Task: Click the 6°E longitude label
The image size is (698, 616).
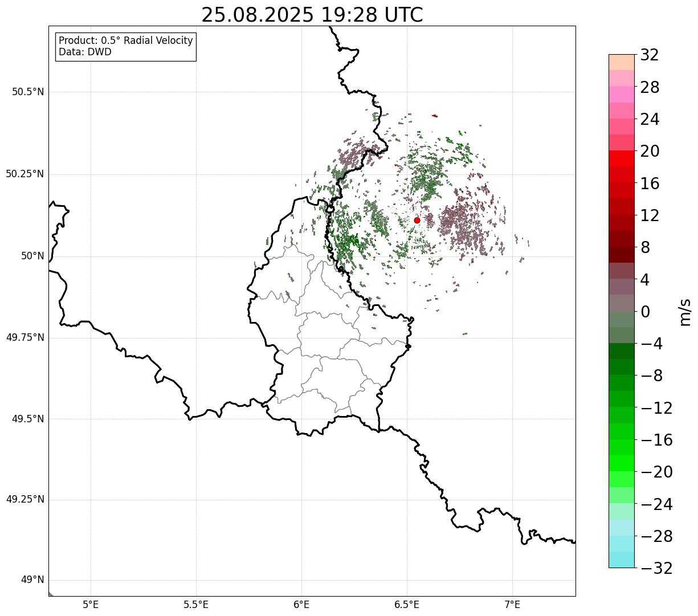Action: (x=301, y=605)
